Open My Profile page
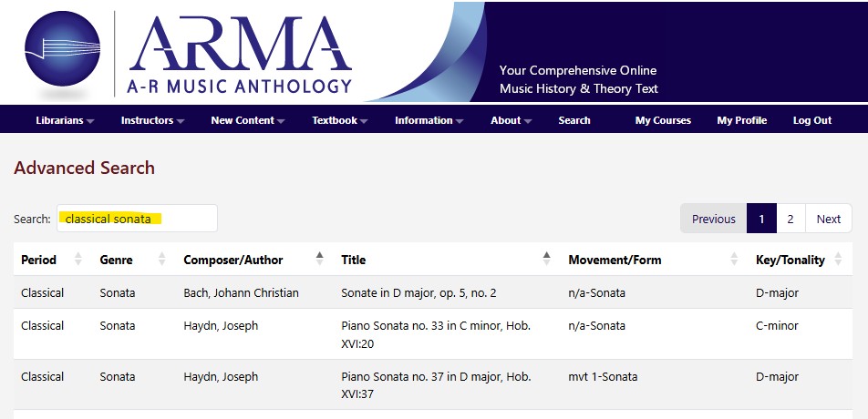868x419 pixels. 741,120
